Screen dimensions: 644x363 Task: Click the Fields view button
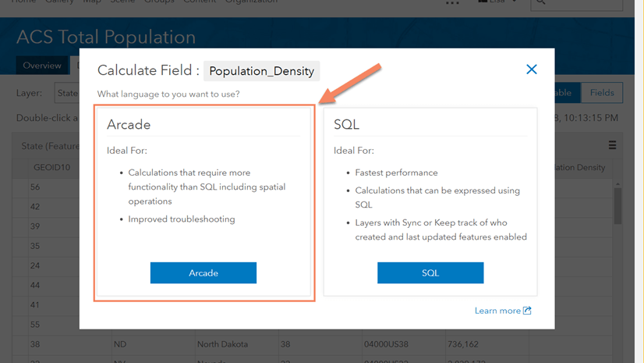602,93
